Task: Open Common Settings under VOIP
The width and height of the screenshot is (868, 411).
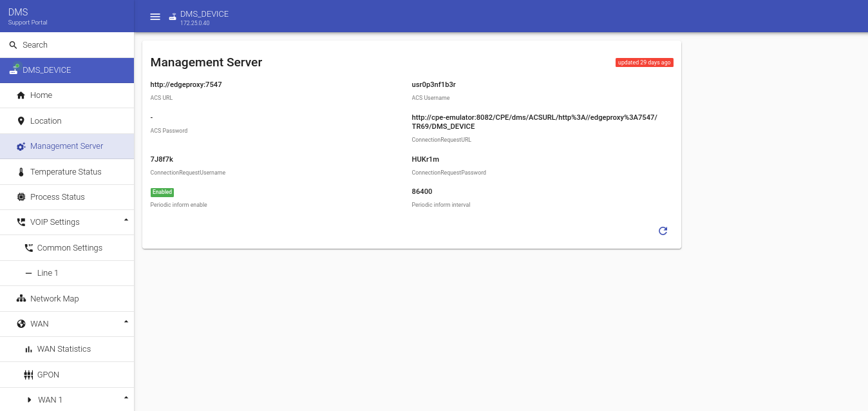Action: pos(70,248)
